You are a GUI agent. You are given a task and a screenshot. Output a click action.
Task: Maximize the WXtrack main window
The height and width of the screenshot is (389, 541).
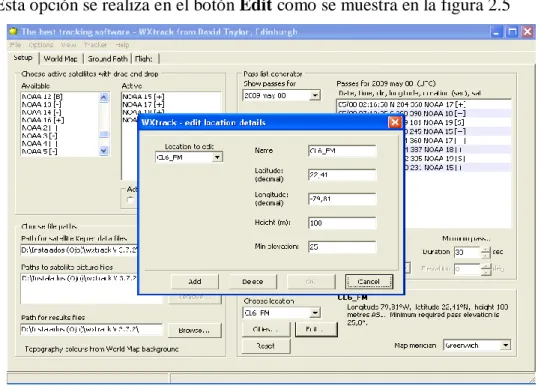(512, 32)
